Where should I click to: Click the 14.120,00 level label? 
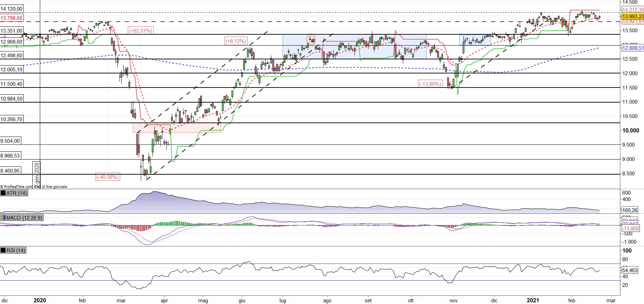[x=12, y=9]
